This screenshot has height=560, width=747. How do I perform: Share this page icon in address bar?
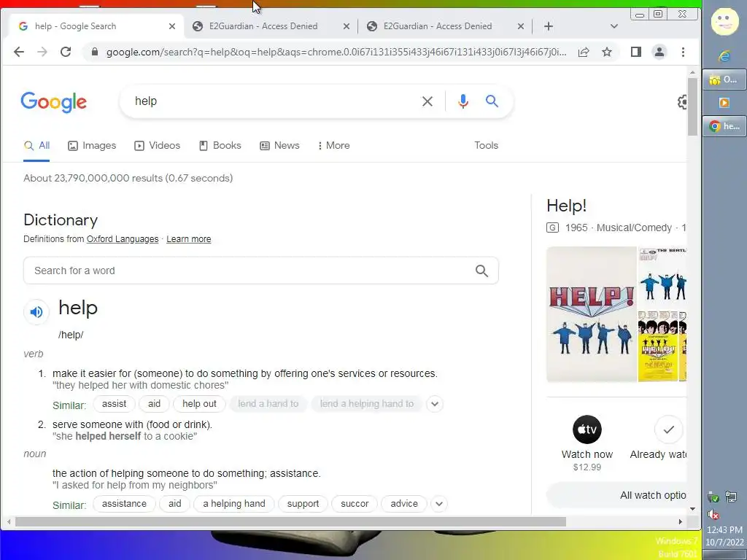tap(584, 52)
